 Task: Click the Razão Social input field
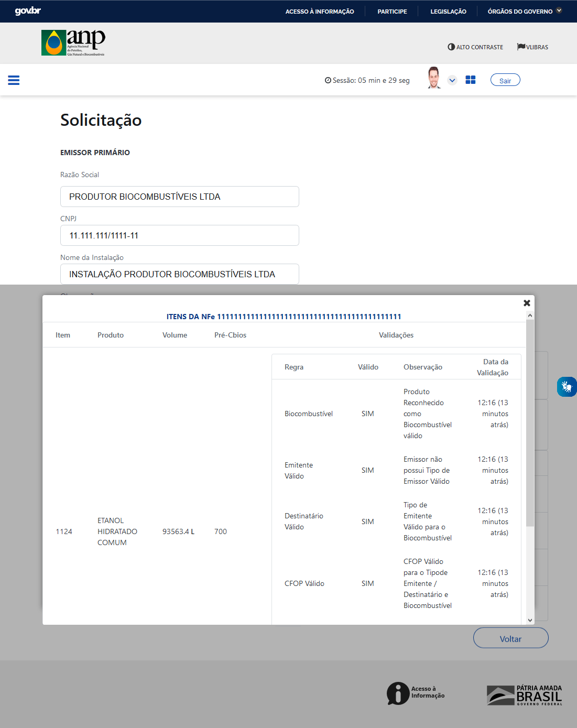coord(179,197)
